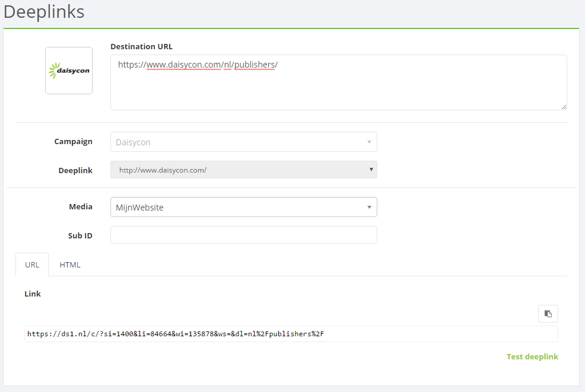Viewport: 585px width, 392px height.
Task: Click the Sub ID label
Action: (80, 235)
